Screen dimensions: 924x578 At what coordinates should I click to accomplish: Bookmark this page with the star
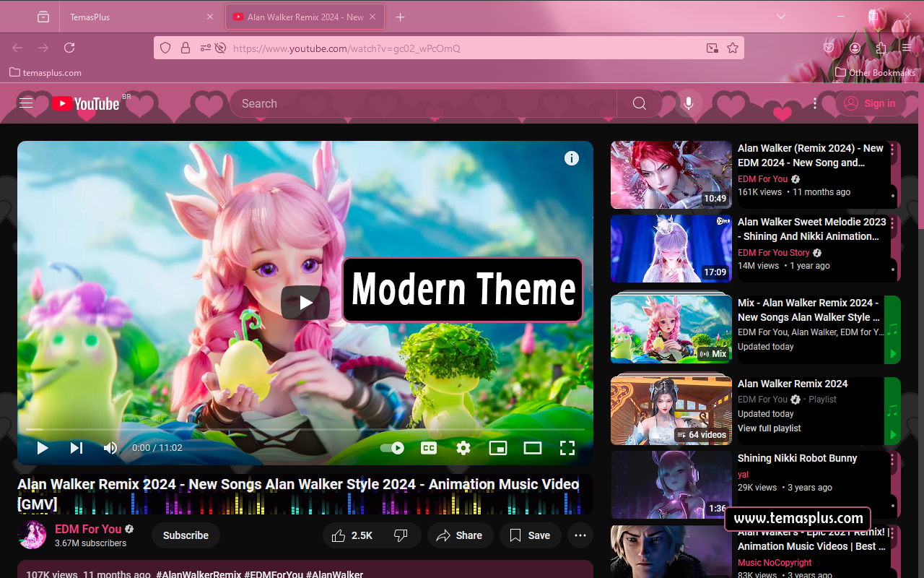[x=733, y=48]
